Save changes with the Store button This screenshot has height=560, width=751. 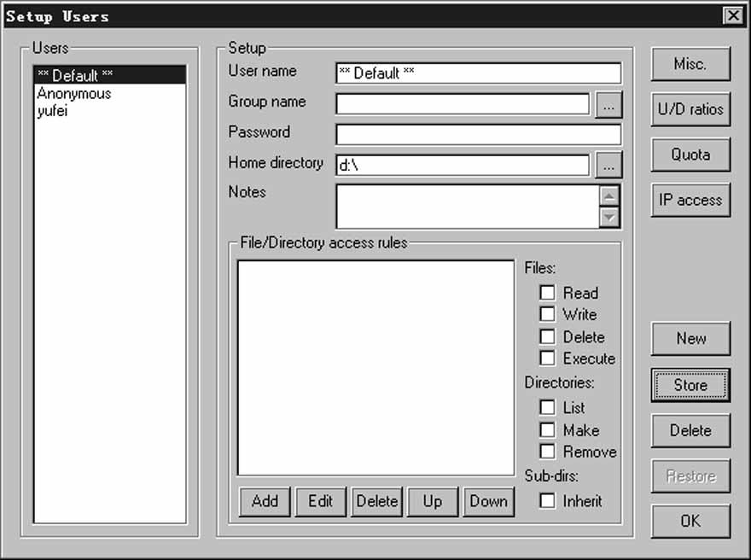click(x=690, y=385)
